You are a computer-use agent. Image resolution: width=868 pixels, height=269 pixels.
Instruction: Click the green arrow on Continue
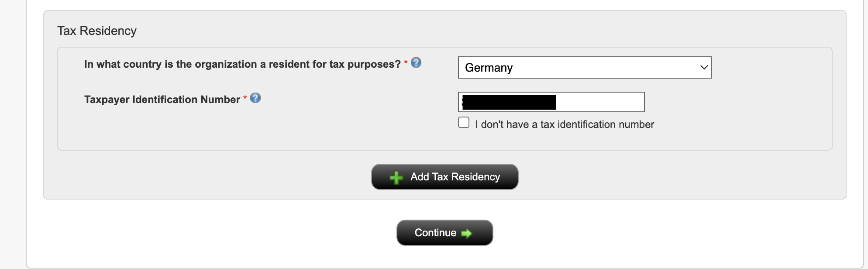[467, 234]
